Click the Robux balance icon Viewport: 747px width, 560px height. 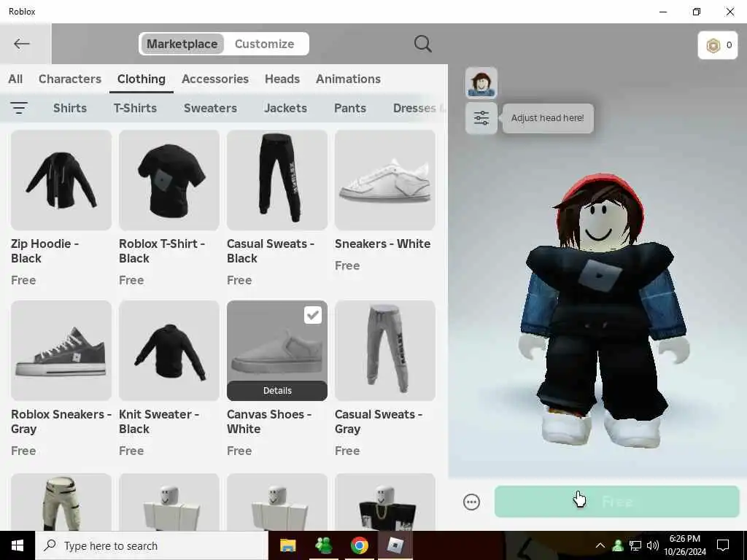713,45
